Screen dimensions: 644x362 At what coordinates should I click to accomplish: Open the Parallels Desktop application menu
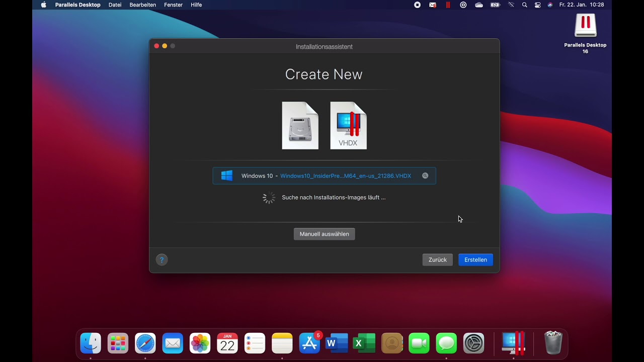[77, 5]
